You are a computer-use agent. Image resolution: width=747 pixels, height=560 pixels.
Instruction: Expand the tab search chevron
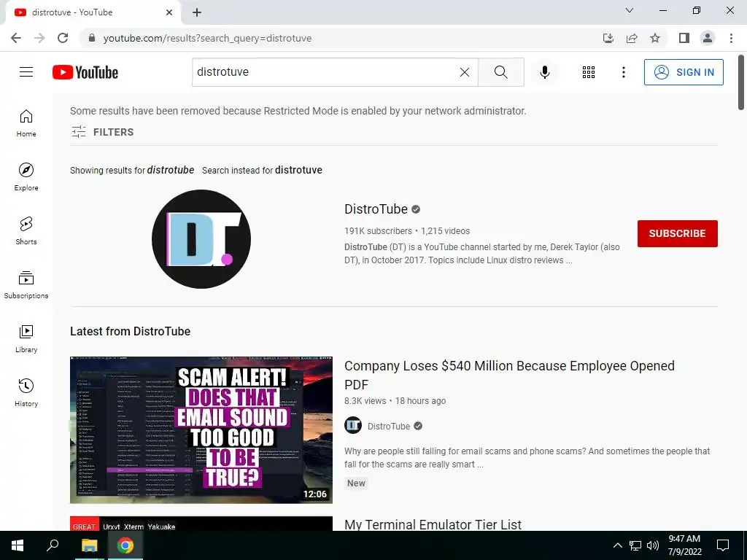[630, 10]
